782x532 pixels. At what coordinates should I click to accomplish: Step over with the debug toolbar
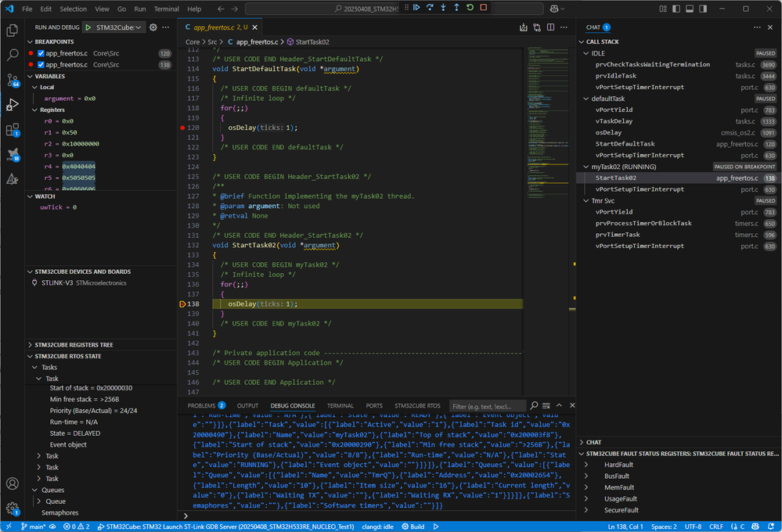[x=430, y=8]
